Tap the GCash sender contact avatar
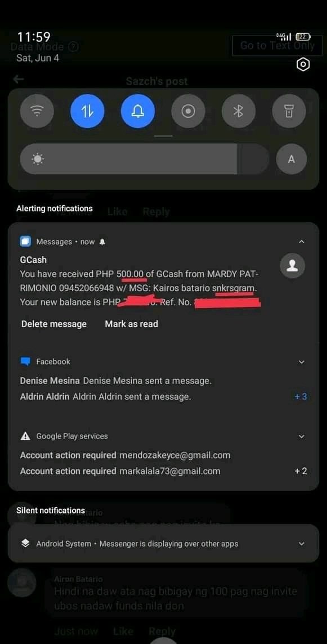The height and width of the screenshot is (644, 327). pyautogui.click(x=293, y=266)
